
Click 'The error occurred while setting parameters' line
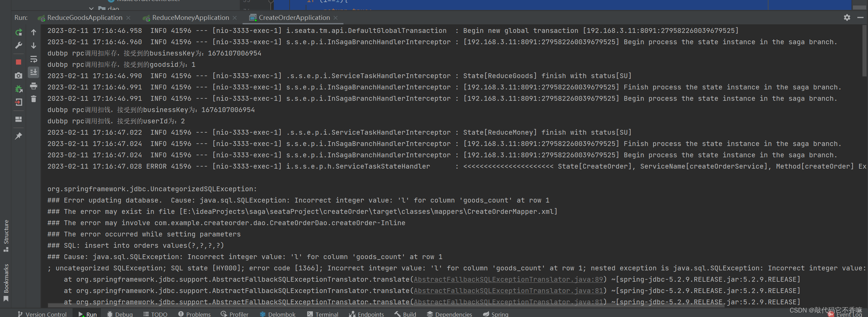click(144, 234)
